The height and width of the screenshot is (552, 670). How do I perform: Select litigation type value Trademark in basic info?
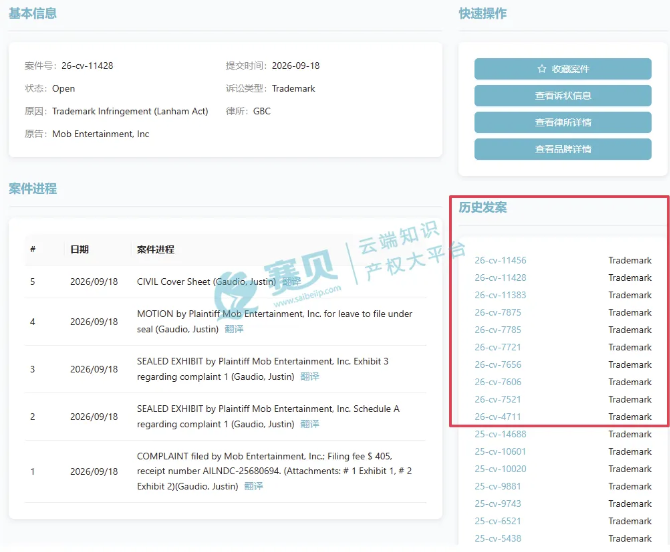[x=294, y=88]
